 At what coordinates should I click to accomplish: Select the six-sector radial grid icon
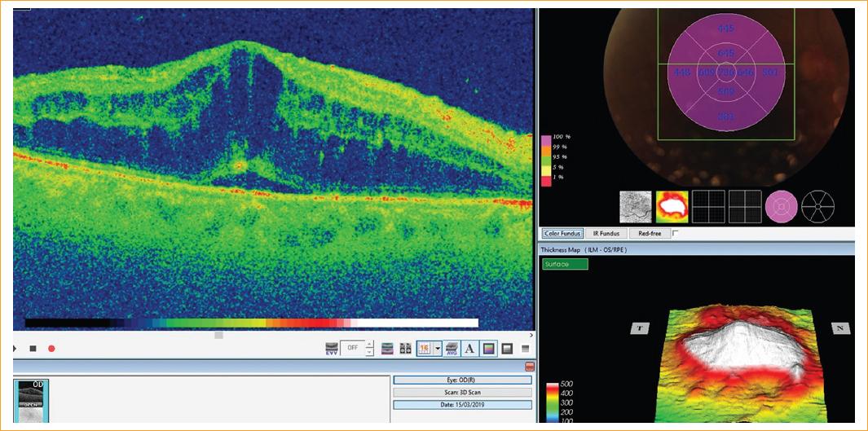point(817,207)
